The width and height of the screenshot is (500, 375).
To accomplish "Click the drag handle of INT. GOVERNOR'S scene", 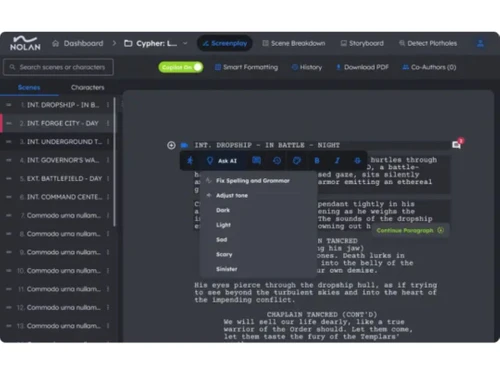I will (x=9, y=160).
